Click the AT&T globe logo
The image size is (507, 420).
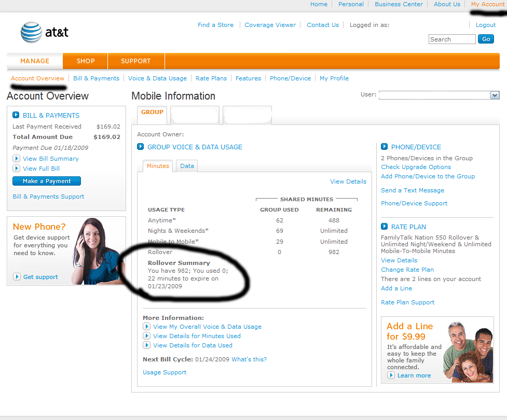click(31, 32)
